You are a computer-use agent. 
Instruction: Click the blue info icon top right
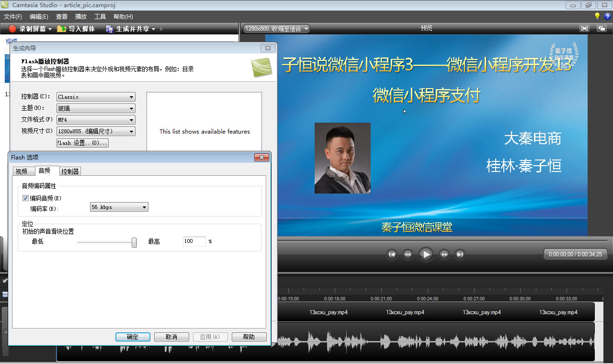608,16
